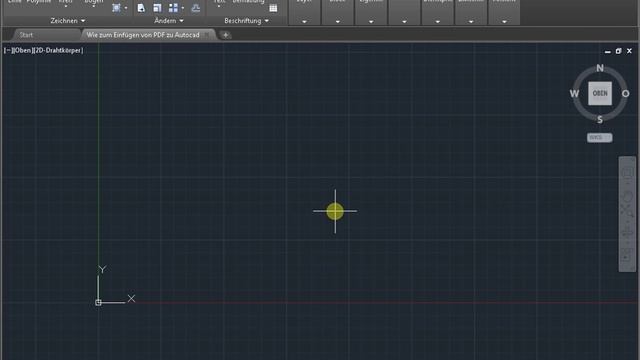Open the Eigenschaften panel dropdown arrow

point(371,22)
